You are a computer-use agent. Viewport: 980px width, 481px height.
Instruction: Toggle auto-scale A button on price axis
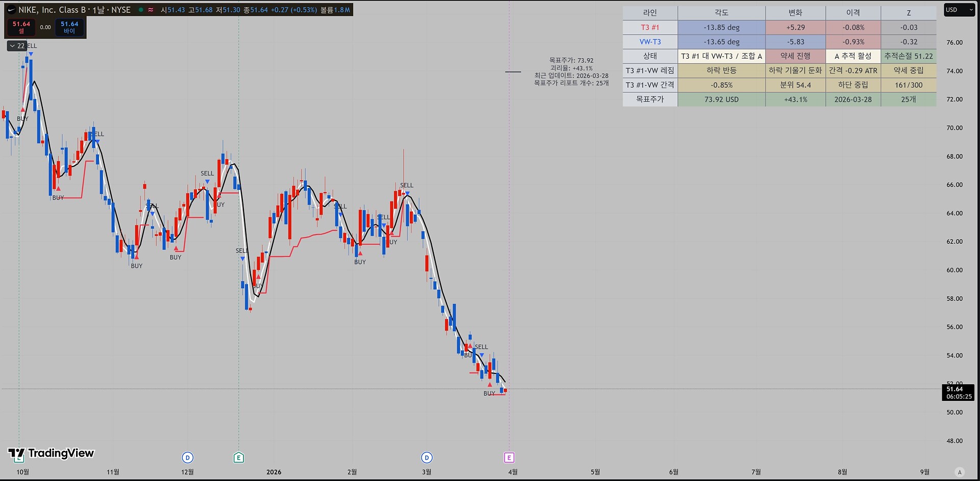click(960, 472)
